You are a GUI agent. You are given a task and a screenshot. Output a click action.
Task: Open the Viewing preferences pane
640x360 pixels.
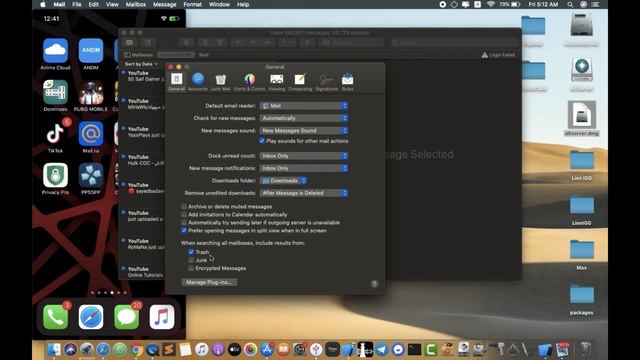pos(276,82)
